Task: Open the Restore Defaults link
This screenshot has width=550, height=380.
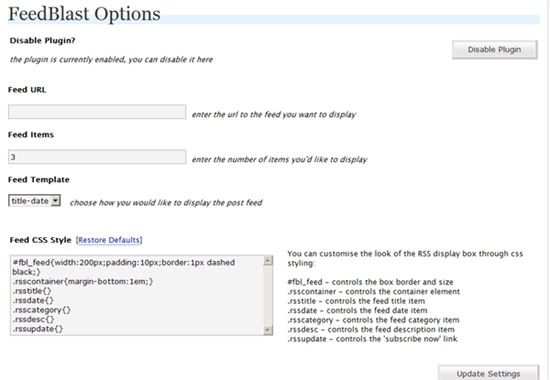Action: click(109, 240)
